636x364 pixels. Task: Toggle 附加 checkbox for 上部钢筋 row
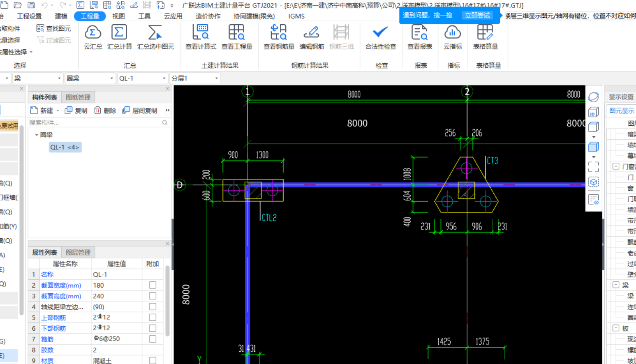pos(153,317)
